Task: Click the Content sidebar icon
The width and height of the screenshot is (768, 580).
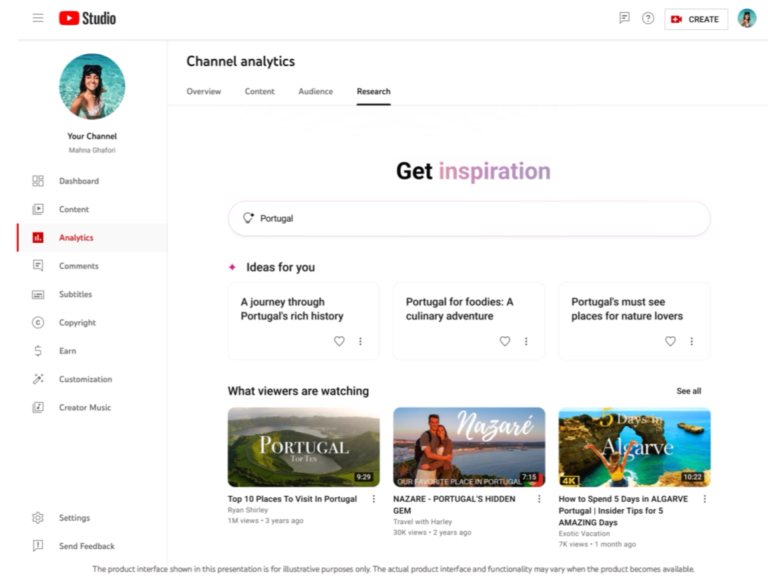Action: pyautogui.click(x=38, y=209)
